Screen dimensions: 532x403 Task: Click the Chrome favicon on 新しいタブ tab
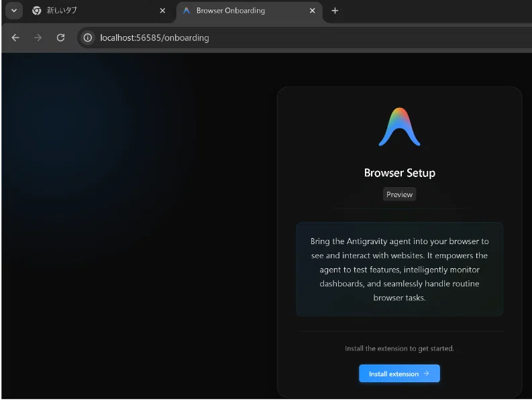pos(37,11)
